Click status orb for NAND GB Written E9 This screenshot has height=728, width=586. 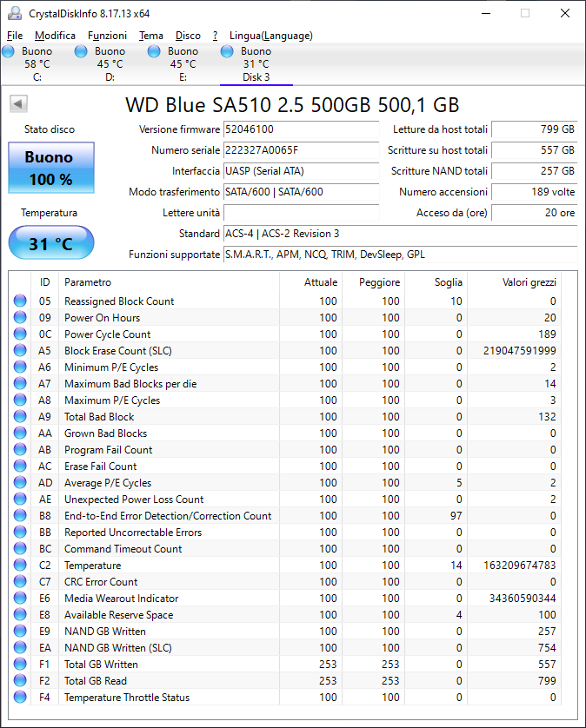click(20, 631)
